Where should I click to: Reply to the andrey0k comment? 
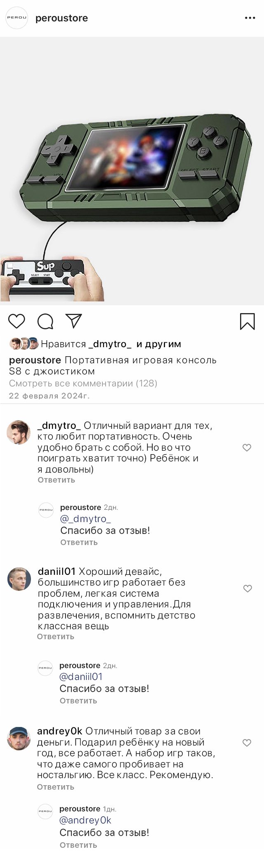coord(55,787)
